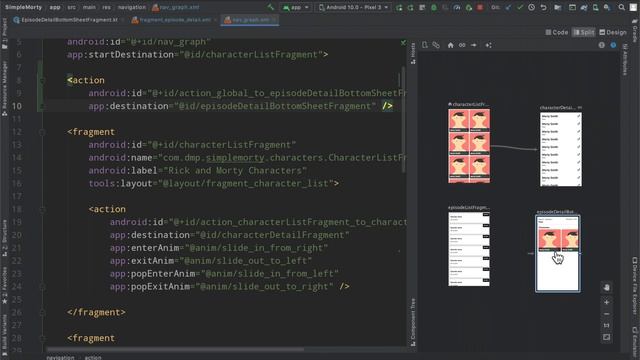Open the Profiler gauge icon
The height and width of the screenshot is (360, 640).
click(x=457, y=7)
